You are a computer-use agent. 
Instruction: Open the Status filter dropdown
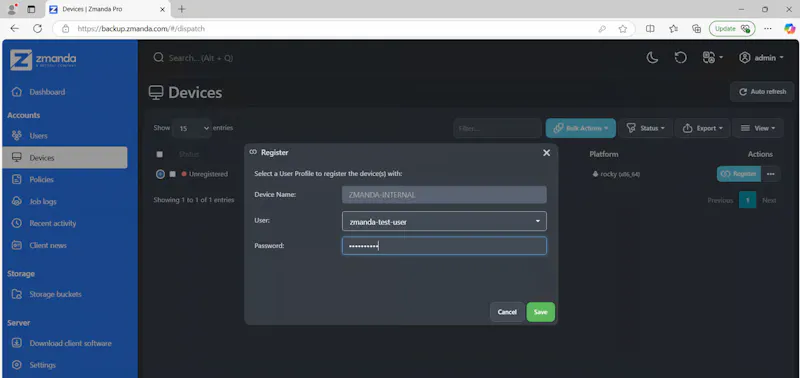pyautogui.click(x=646, y=129)
